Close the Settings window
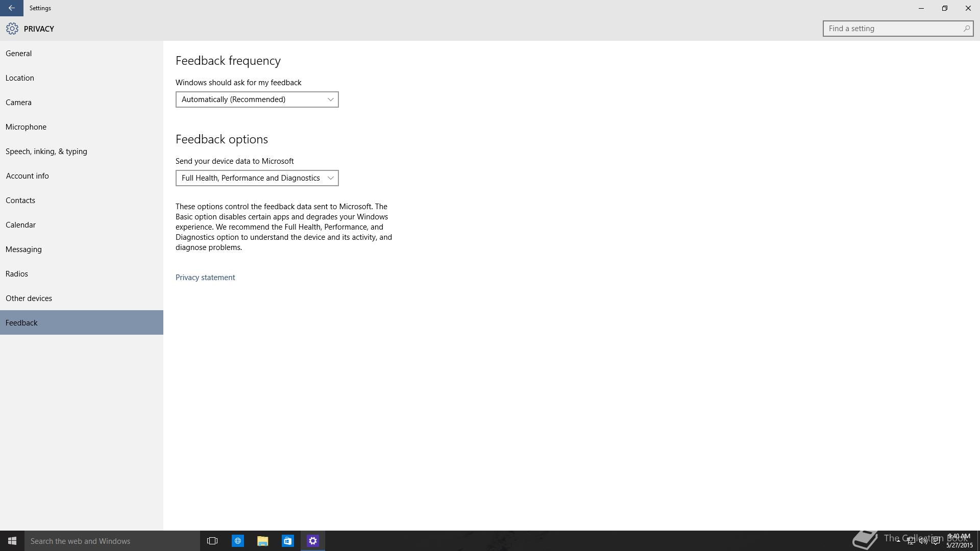980x551 pixels. coord(968,8)
